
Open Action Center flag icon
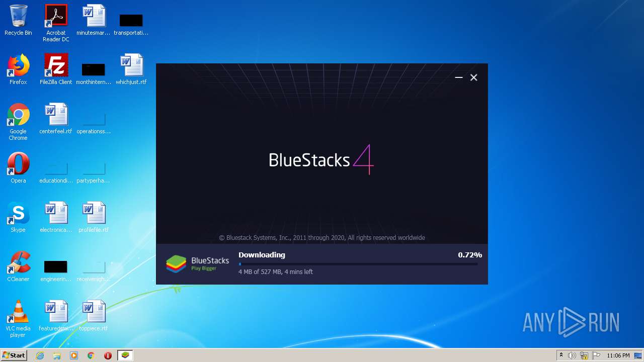point(596,355)
